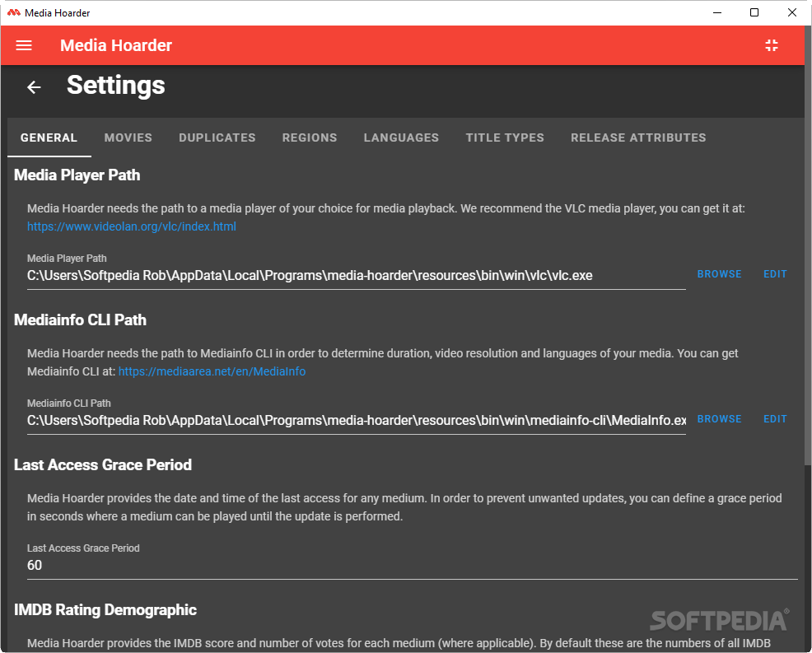This screenshot has width=812, height=653.
Task: Edit the Mediainfo CLI Path
Action: pyautogui.click(x=775, y=419)
